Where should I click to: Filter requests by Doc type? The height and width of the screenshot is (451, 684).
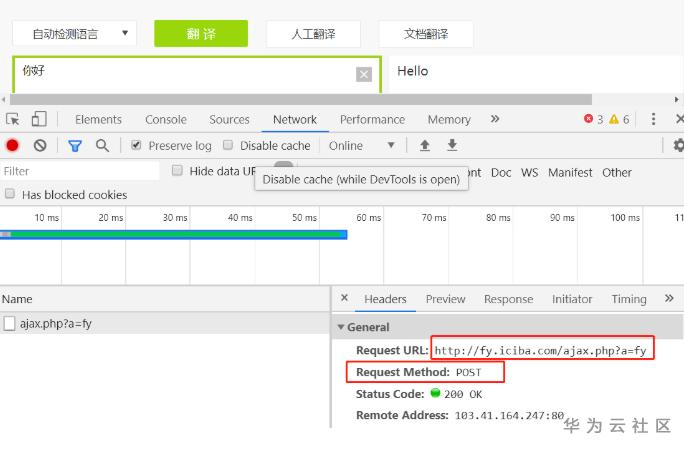pos(501,173)
